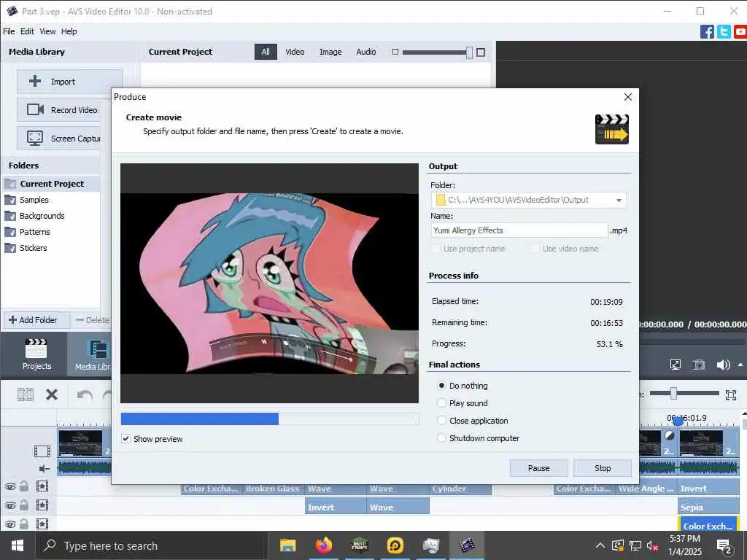Switch to the Audio filter tab
747x560 pixels.
click(x=366, y=52)
